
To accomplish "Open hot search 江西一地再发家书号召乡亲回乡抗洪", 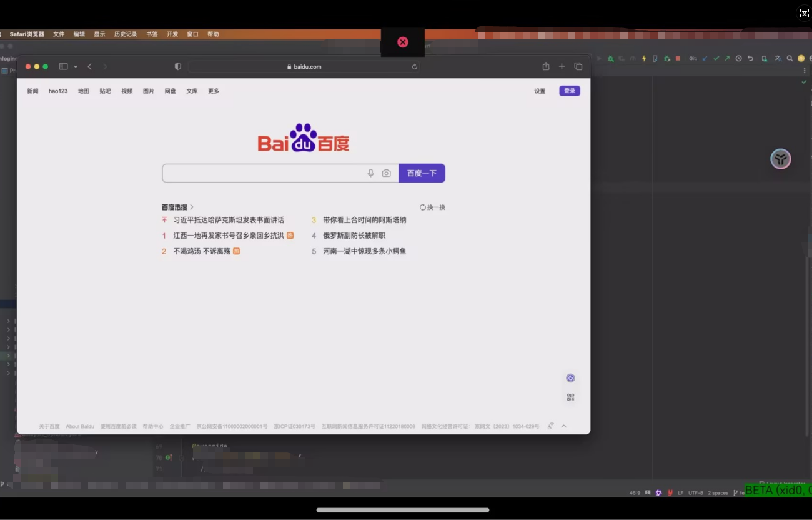I will click(229, 236).
